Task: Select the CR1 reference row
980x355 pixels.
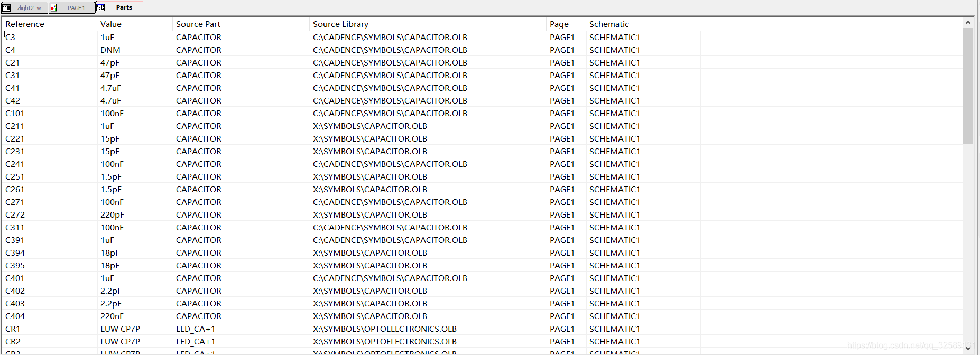Action: (x=13, y=329)
